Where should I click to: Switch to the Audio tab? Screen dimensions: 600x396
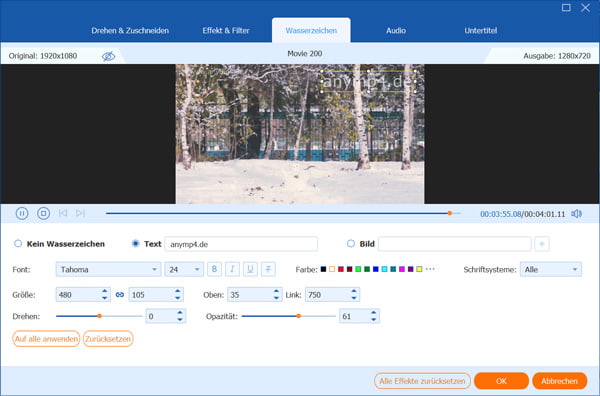[x=396, y=31]
